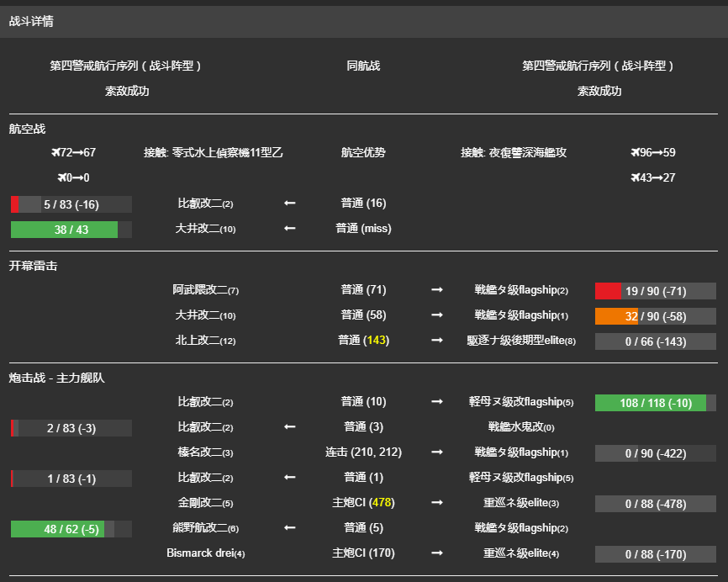Click the aircraft icon showing 43→27
This screenshot has width=728, height=582.
(x=633, y=178)
